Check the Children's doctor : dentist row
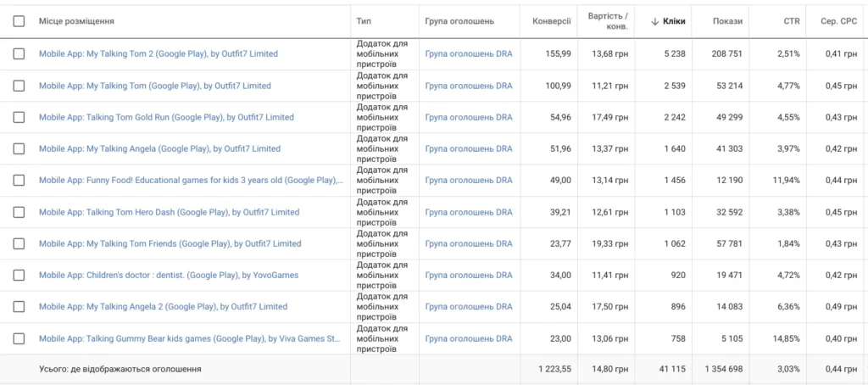The image size is (868, 385). pyautogui.click(x=19, y=276)
